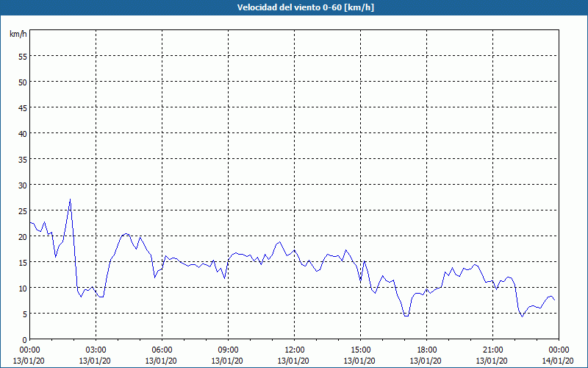Click the "00:00" label above the first 13/01/20
The image size is (588, 368).
(29, 350)
